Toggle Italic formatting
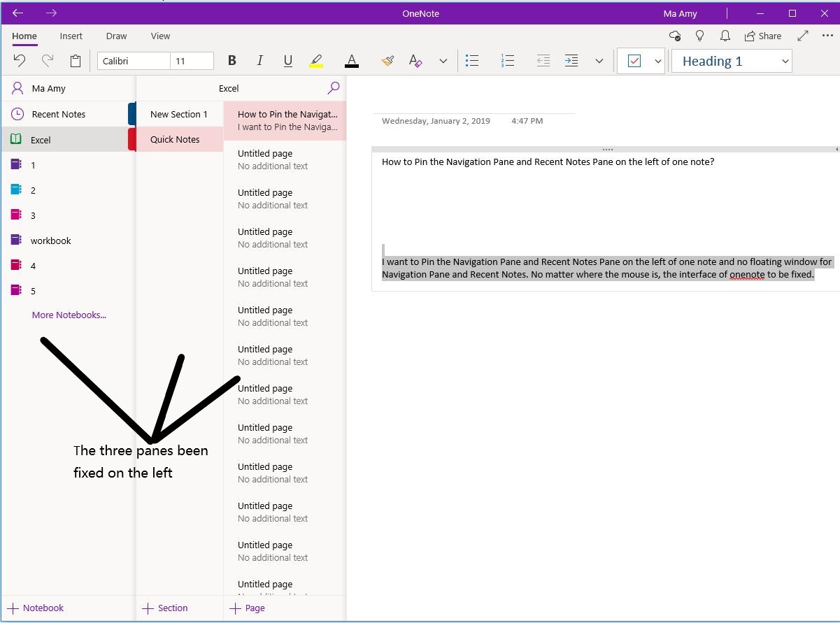This screenshot has height=623, width=840. pos(260,61)
